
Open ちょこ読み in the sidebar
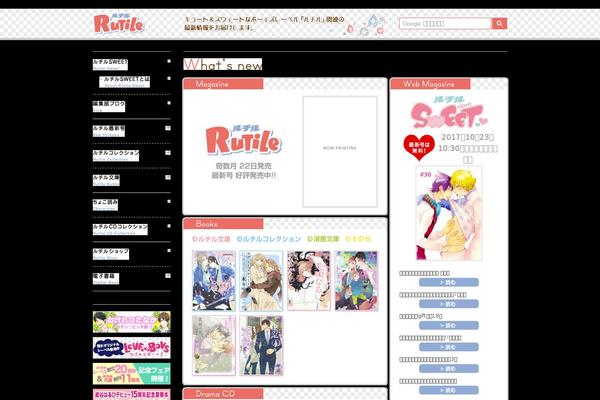pyautogui.click(x=105, y=204)
